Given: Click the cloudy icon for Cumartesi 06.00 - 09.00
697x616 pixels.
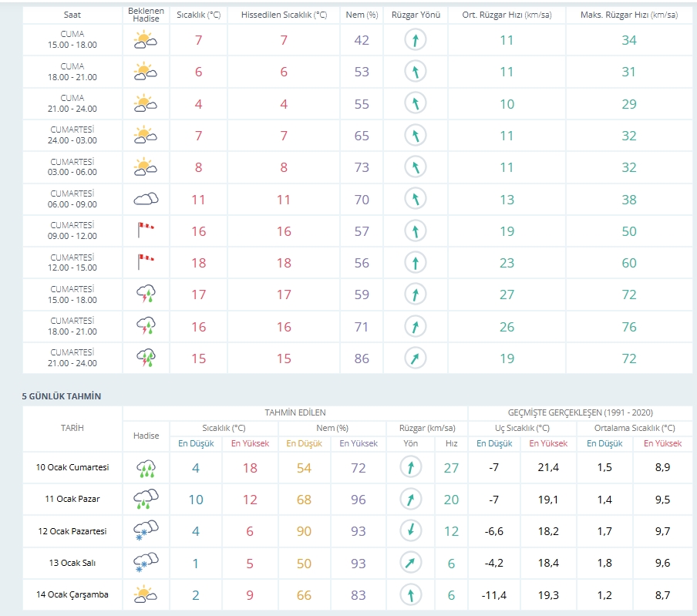Looking at the screenshot, I should click(x=146, y=199).
